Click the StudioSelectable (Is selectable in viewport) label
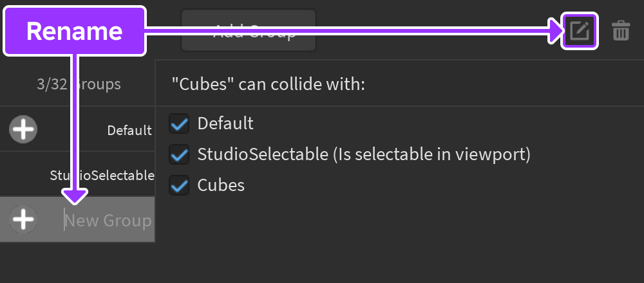Screen dimensions: 644x283 [x=364, y=154]
